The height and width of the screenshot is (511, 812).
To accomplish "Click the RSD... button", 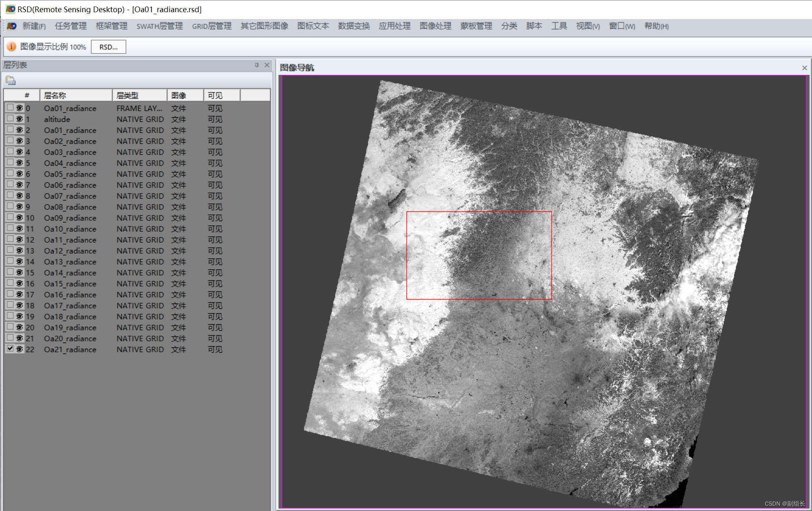I will pos(108,47).
